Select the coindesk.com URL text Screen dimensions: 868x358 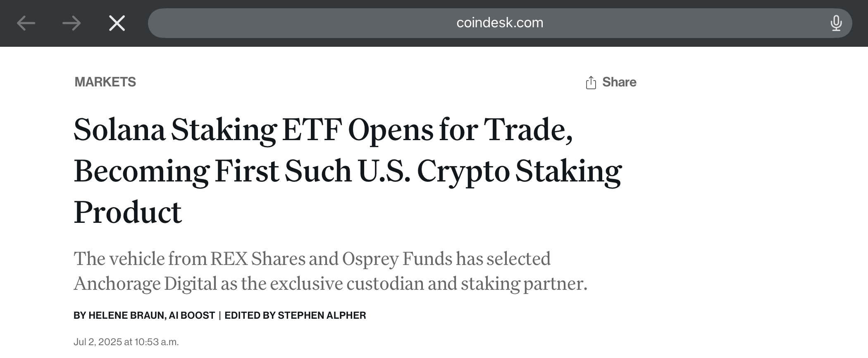[x=499, y=23]
